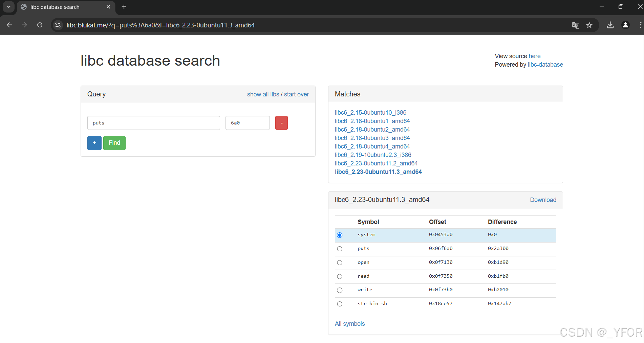Open a new browser tab
The image size is (644, 343).
124,7
